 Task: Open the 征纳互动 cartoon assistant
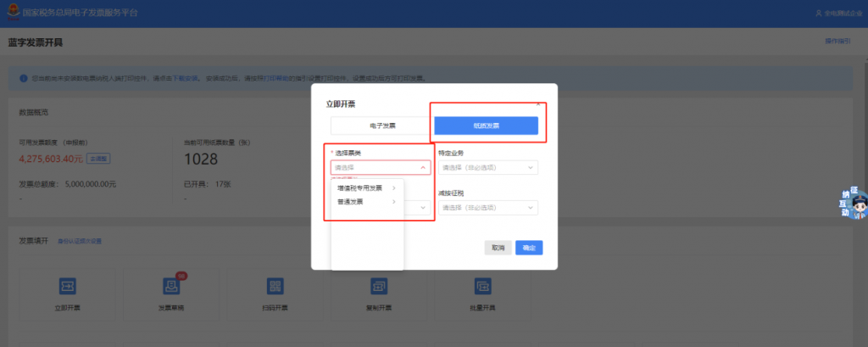(x=854, y=204)
